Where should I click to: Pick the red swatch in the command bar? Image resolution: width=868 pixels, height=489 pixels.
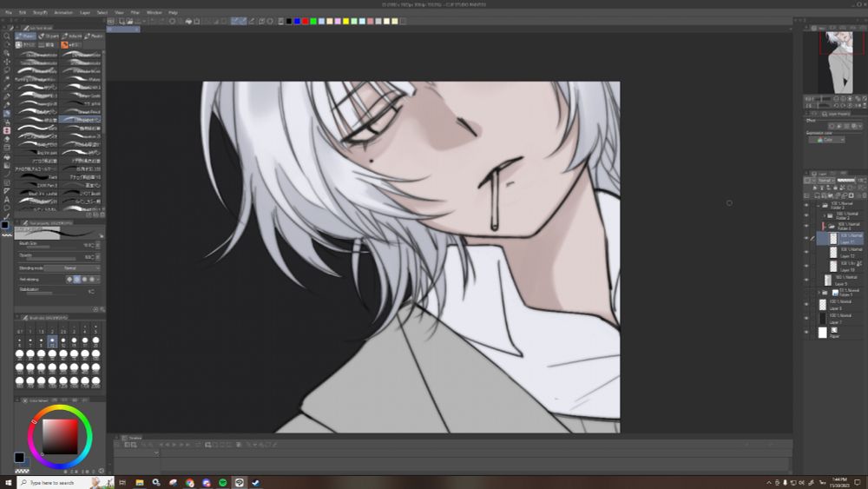pyautogui.click(x=305, y=21)
